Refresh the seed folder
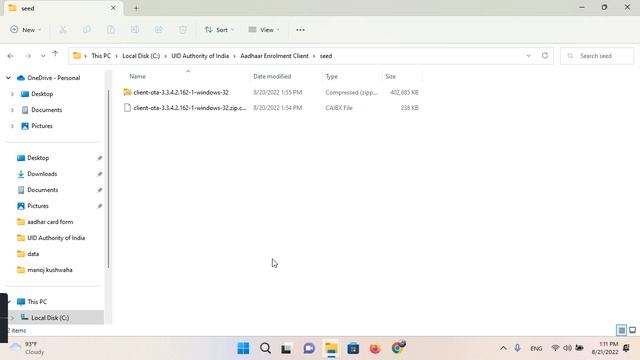 point(545,56)
